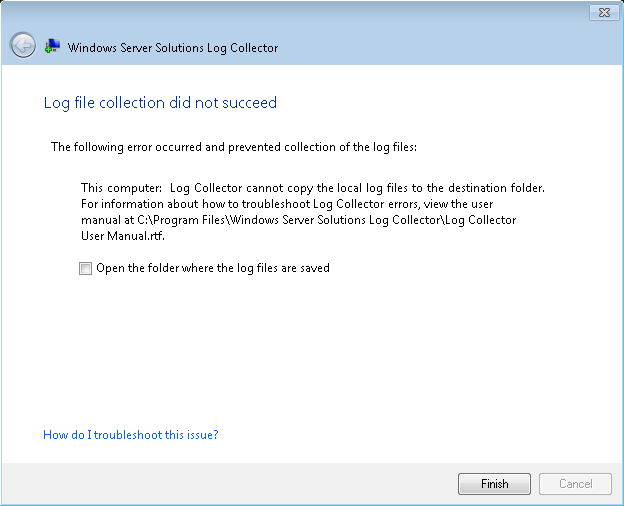
Task: Click the 'This computer: Log Collector cannot copy' line
Action: click(x=312, y=188)
